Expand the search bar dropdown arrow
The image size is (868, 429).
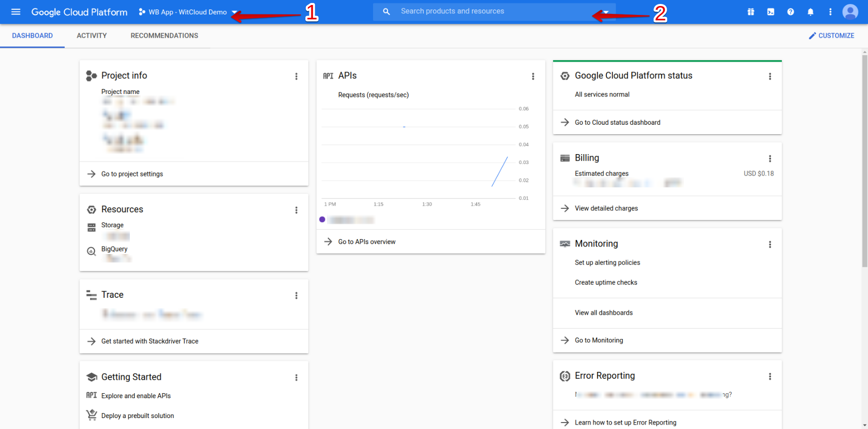(606, 12)
